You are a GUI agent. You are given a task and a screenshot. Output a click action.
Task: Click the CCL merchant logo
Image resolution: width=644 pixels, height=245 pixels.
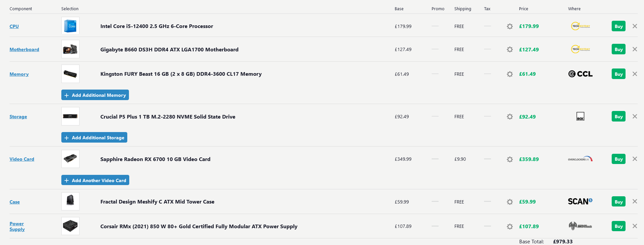[580, 74]
